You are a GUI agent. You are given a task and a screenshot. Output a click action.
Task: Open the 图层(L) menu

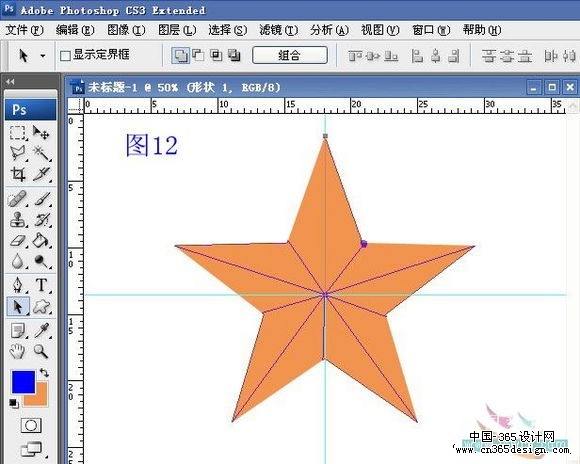177,30
